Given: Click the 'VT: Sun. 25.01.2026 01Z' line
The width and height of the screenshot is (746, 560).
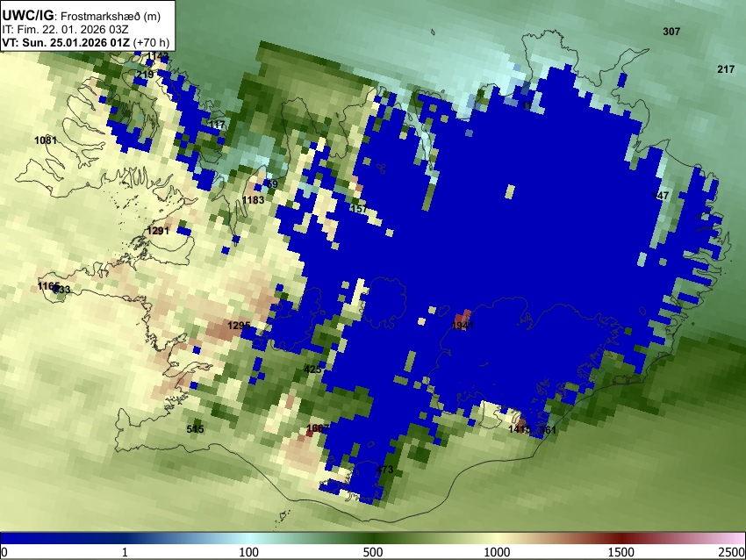Looking at the screenshot, I should pos(66,42).
